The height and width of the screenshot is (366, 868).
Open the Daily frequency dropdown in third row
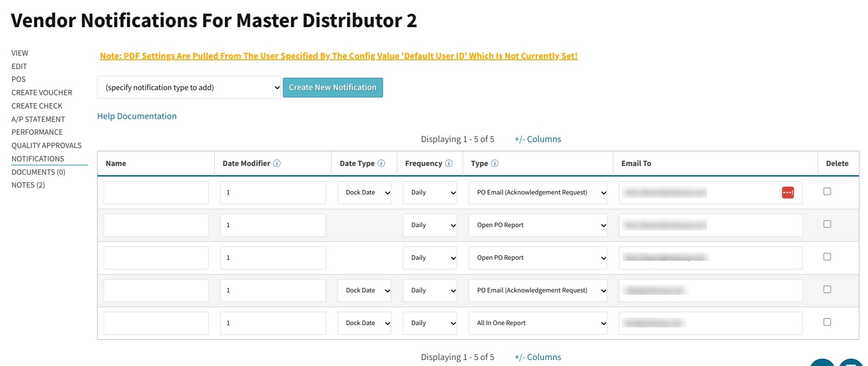point(430,258)
